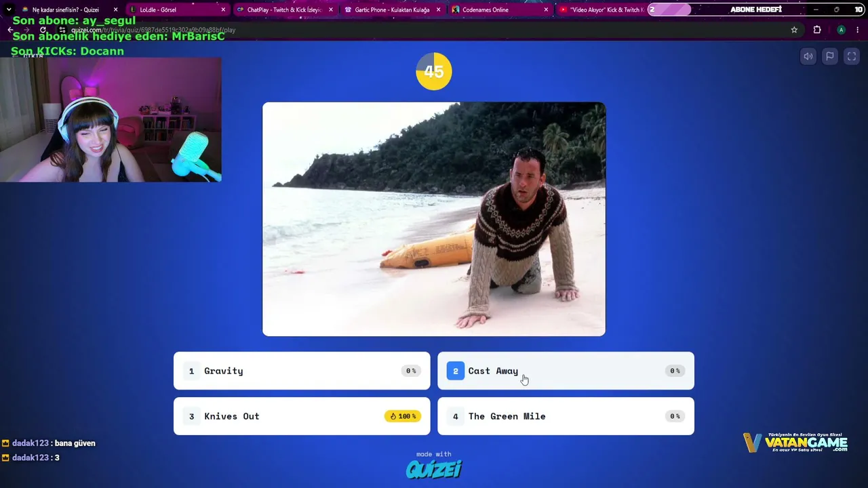Bookmark this page with the star icon

pos(794,30)
